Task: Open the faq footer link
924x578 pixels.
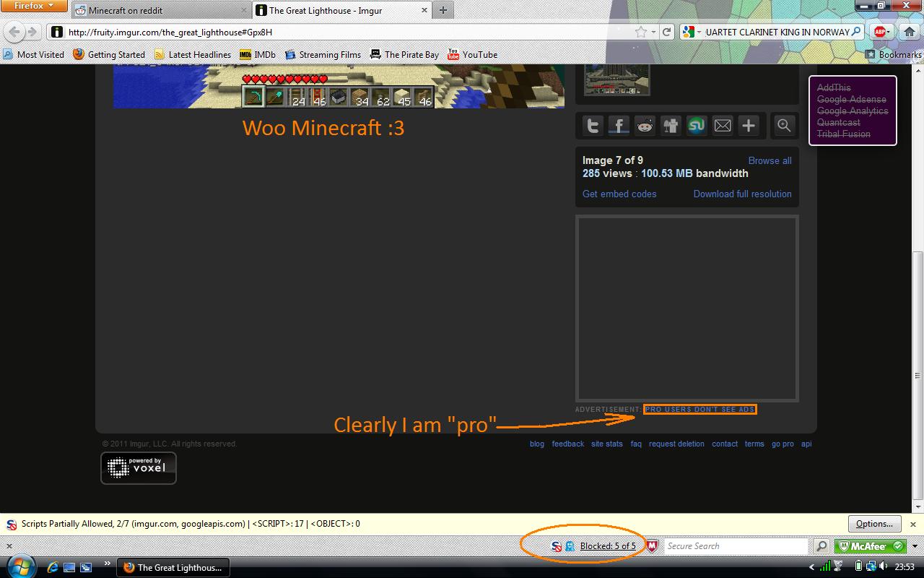Action: point(636,444)
